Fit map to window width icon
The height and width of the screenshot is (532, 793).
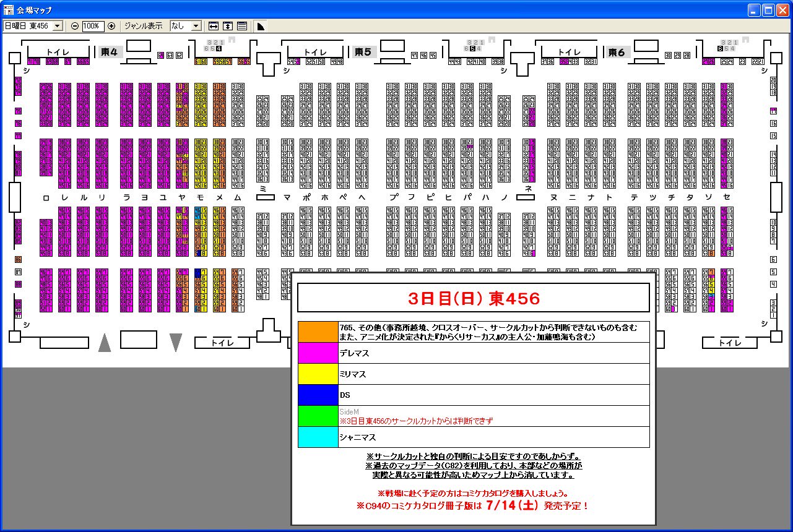point(214,26)
